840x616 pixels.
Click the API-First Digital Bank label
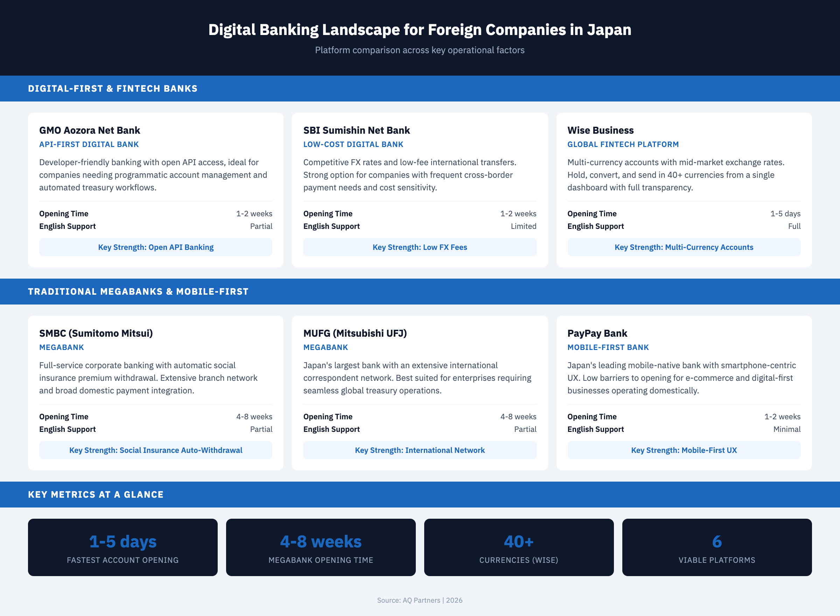pos(89,144)
